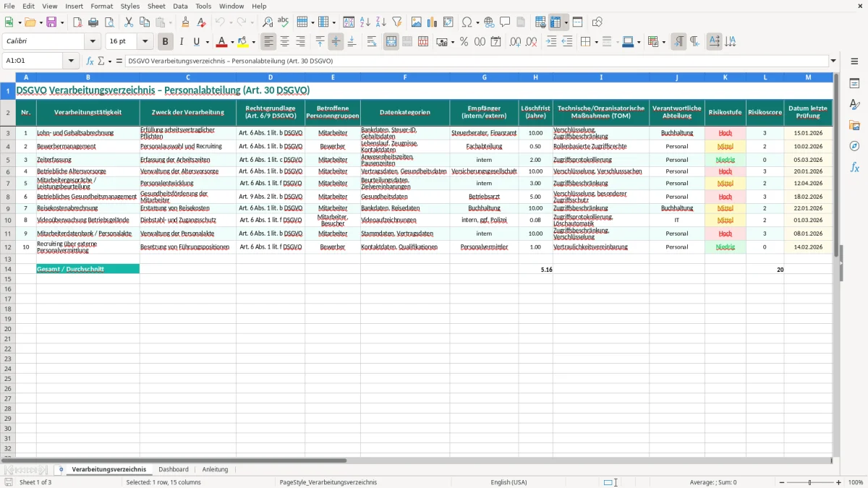Click the 100% zoom level
The width and height of the screenshot is (868, 488).
(856, 482)
